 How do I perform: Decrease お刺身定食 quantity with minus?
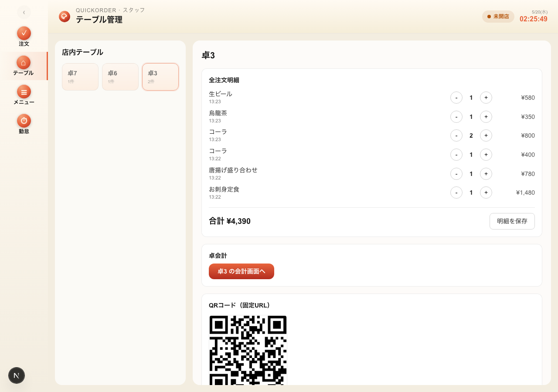[456, 193]
